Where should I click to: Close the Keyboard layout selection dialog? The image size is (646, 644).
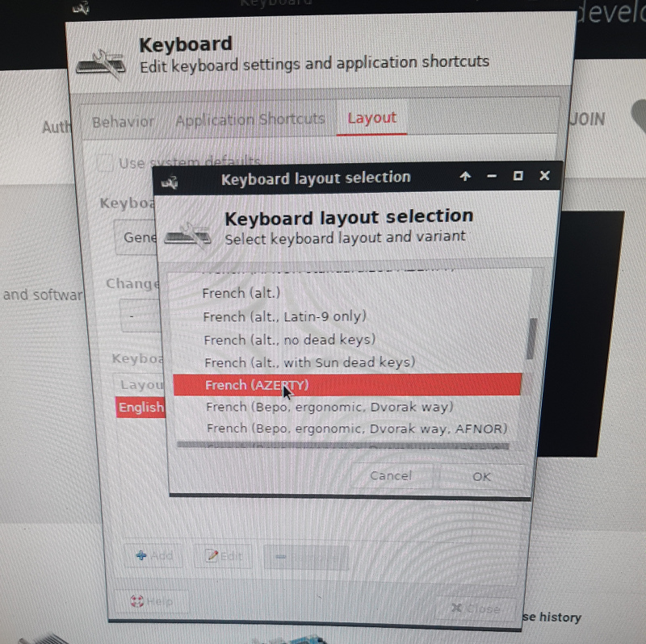point(544,175)
